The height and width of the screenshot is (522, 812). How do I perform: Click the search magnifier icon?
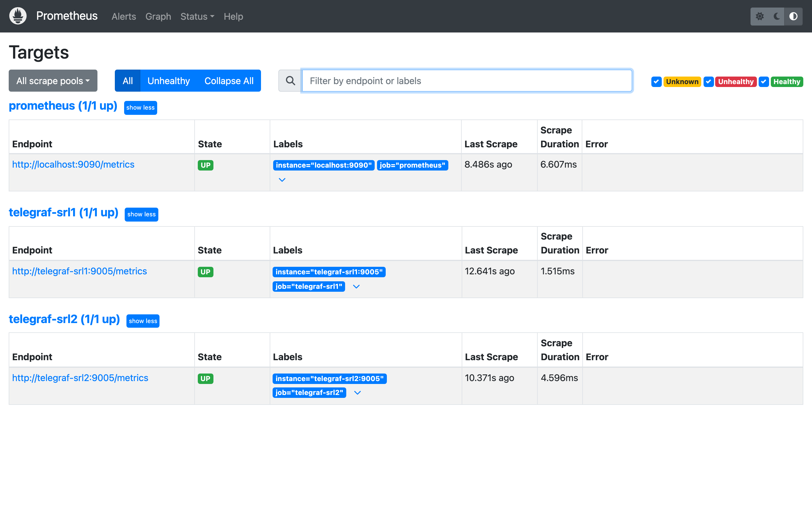(290, 81)
